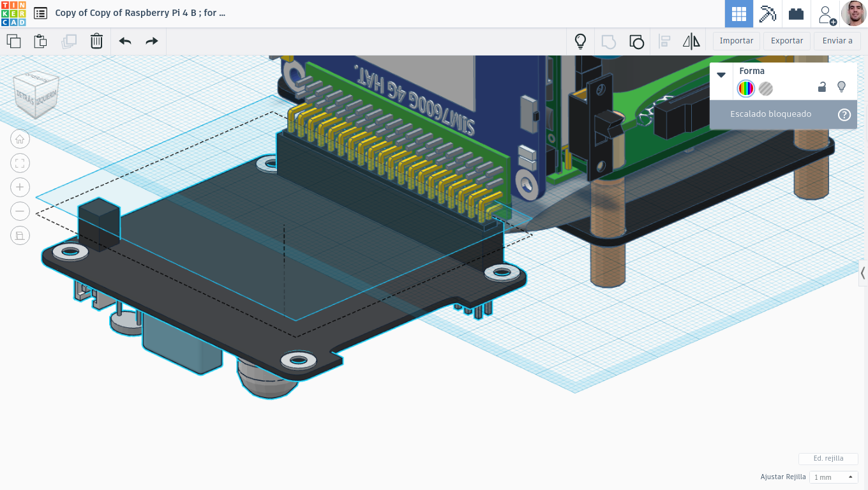Click the design title text
This screenshot has width=868, height=490.
[140, 13]
